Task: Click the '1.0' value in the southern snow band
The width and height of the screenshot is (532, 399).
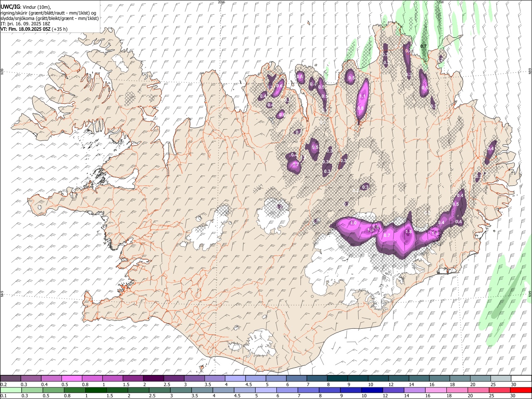Action: [353, 223]
